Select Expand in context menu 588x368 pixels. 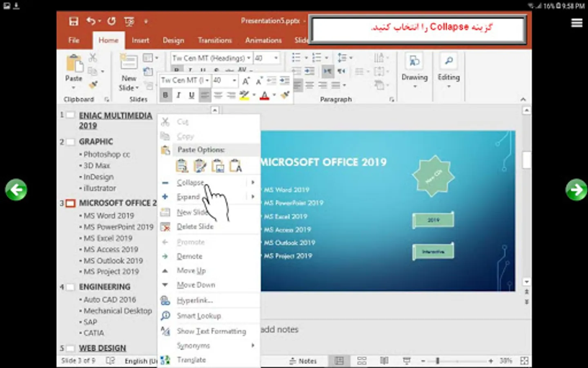[x=209, y=197]
